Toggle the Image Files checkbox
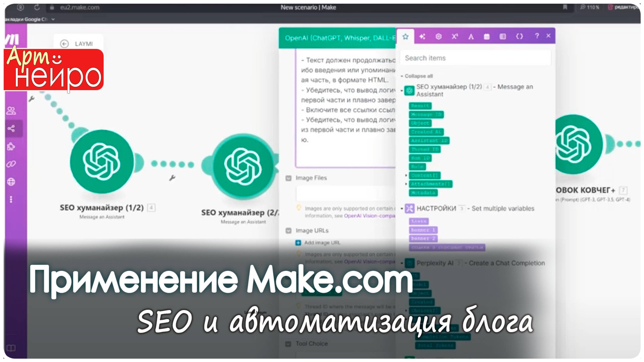The width and height of the screenshot is (644, 362). pyautogui.click(x=288, y=178)
